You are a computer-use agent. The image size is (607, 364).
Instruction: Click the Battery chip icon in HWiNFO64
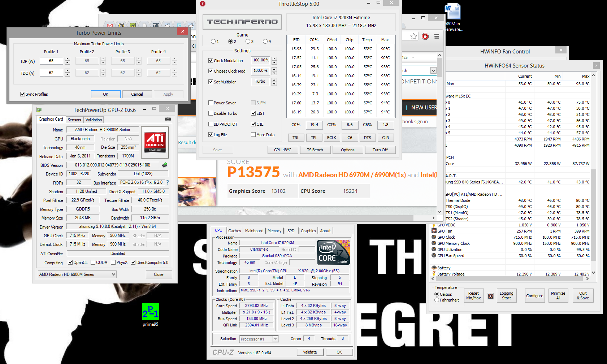coord(434,268)
